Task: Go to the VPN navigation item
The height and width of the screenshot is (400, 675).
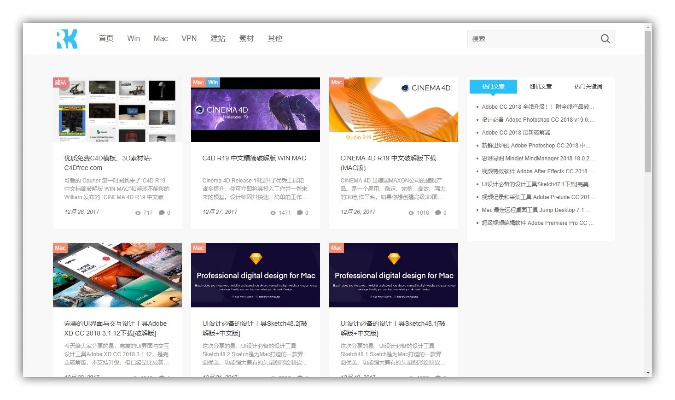Action: point(189,39)
